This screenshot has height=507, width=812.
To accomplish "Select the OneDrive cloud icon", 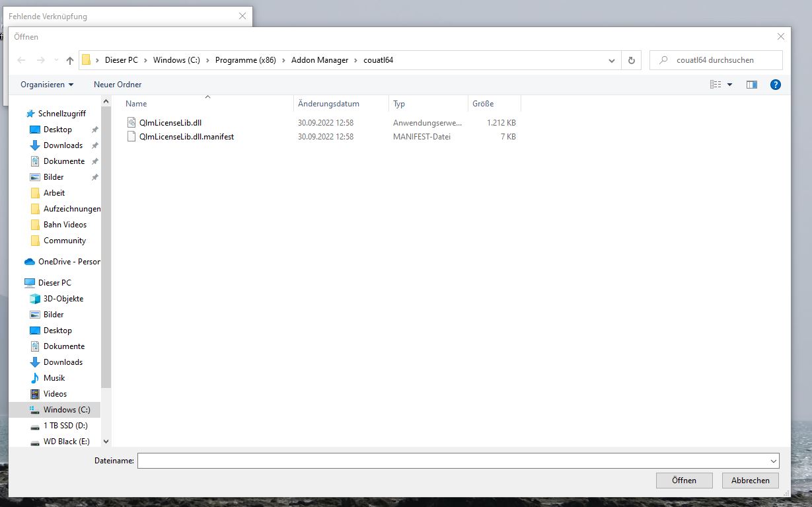I will [29, 261].
